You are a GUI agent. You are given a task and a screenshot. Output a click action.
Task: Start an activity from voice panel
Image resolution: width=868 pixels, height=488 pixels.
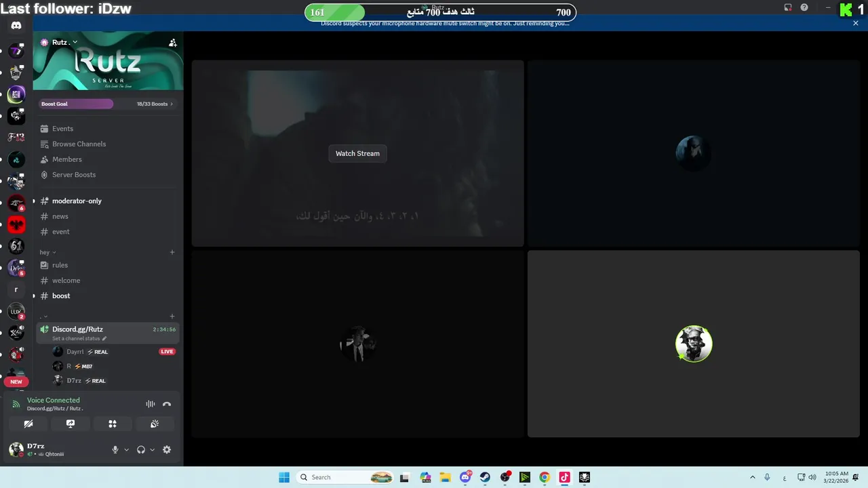pos(113,424)
